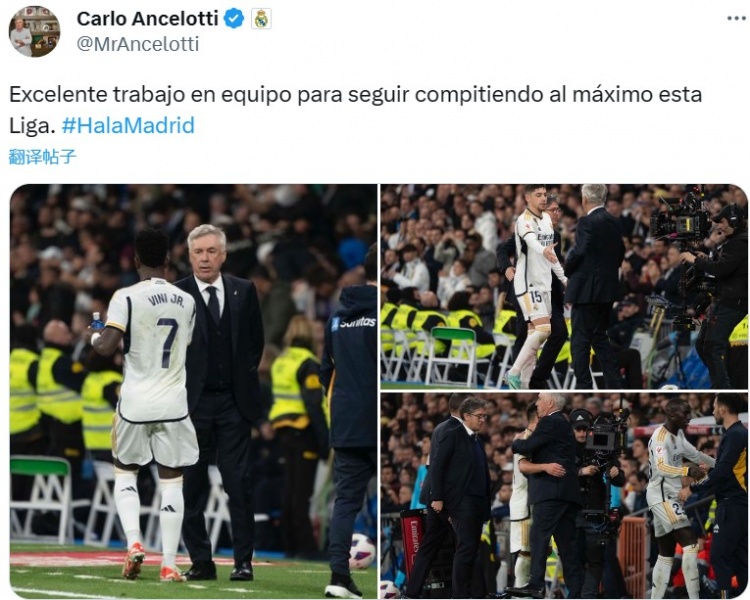750x600 pixels.
Task: Click the tweet text about trabajo en equipo
Action: pyautogui.click(x=355, y=110)
